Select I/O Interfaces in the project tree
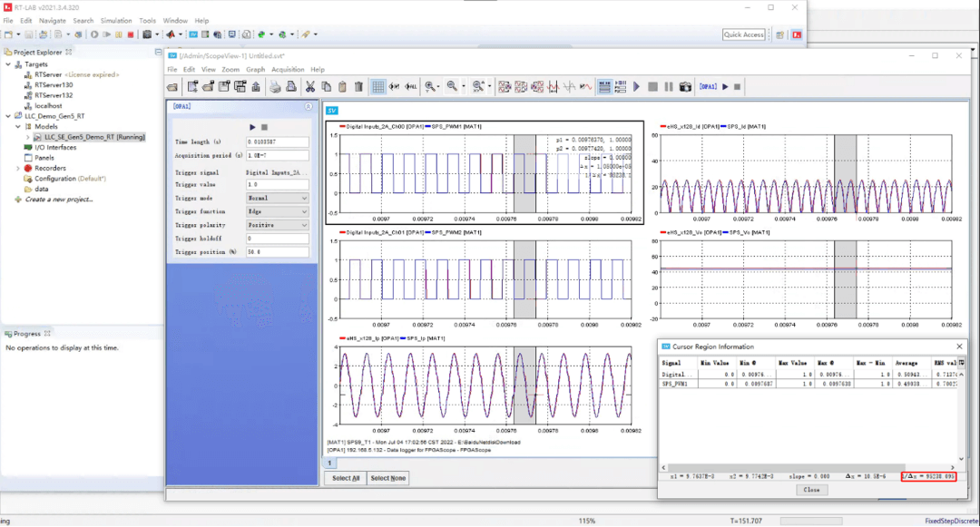Image resolution: width=980 pixels, height=527 pixels. (x=55, y=148)
